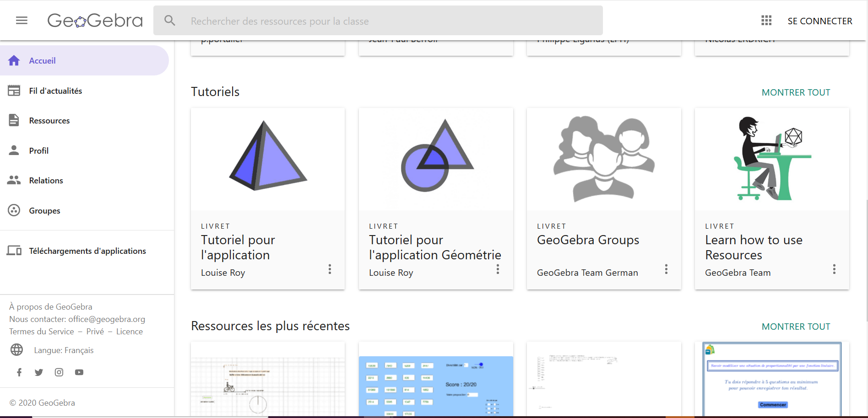Open kebab menu on Learn how to use Resources
The width and height of the screenshot is (868, 418).
(x=834, y=269)
